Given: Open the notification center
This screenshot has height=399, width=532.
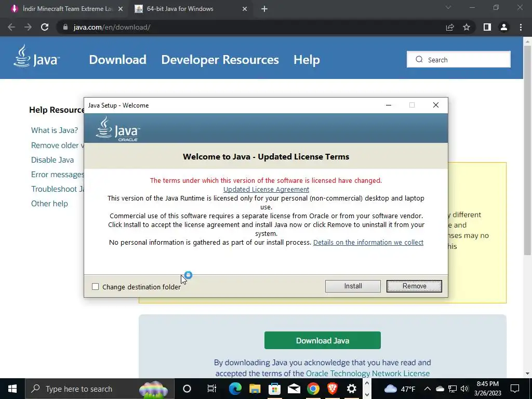Looking at the screenshot, I should click(515, 389).
